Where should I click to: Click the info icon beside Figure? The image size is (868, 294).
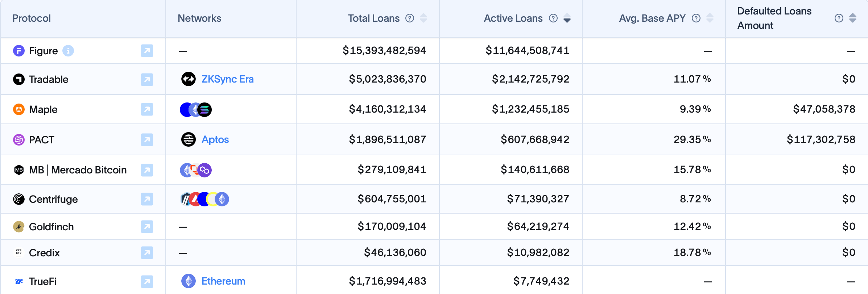(68, 51)
